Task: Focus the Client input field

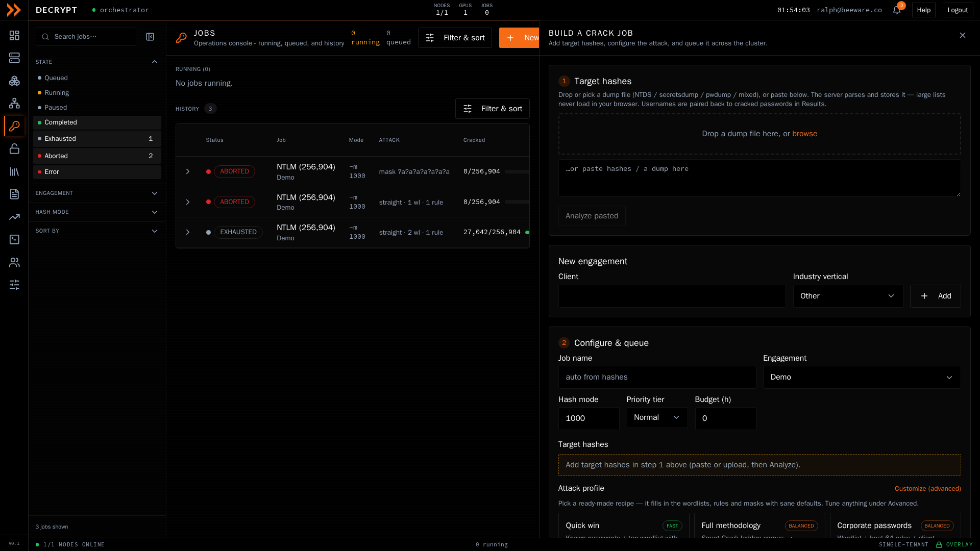Action: click(672, 296)
